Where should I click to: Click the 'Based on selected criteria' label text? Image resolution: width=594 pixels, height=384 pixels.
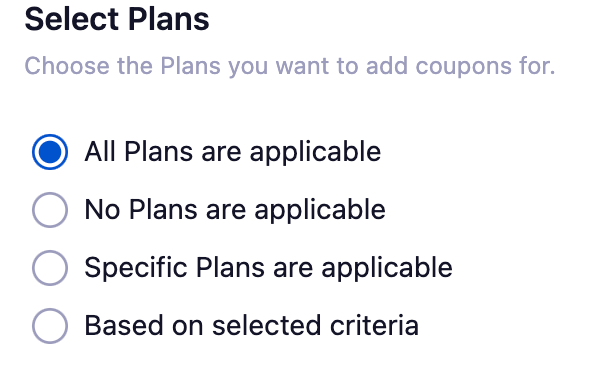tap(252, 326)
